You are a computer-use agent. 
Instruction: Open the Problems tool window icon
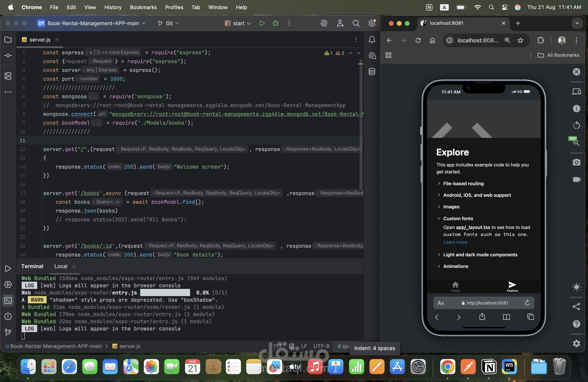[8, 316]
